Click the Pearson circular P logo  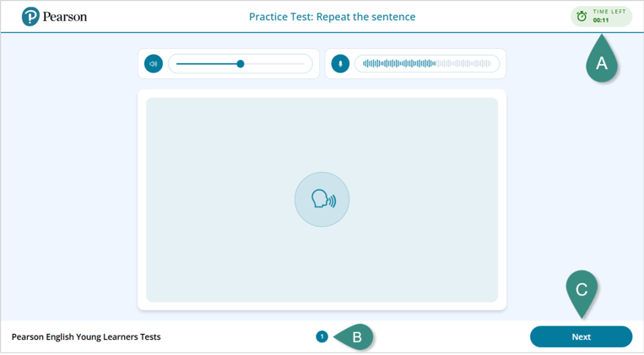[31, 16]
